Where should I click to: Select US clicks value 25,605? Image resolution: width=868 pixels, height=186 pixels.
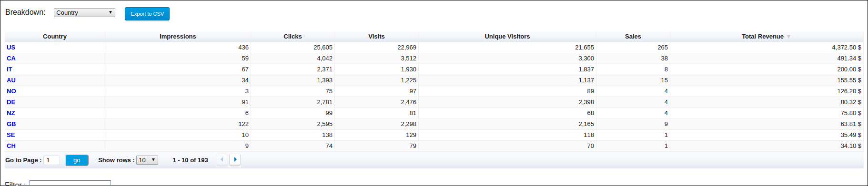click(323, 48)
